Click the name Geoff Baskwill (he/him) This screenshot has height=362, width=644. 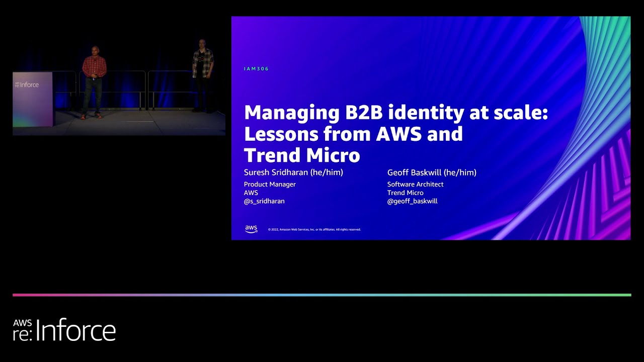[x=432, y=172]
